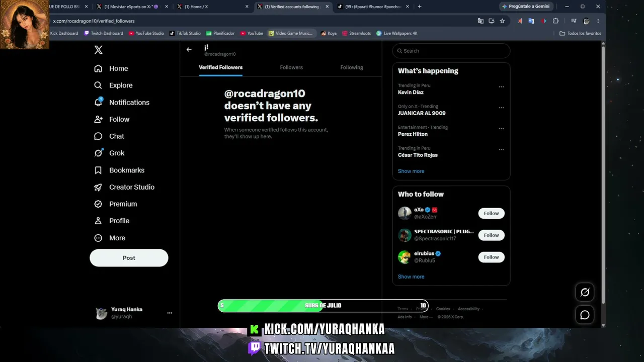Go back with the arrow beside @rocadragon10

click(x=189, y=49)
